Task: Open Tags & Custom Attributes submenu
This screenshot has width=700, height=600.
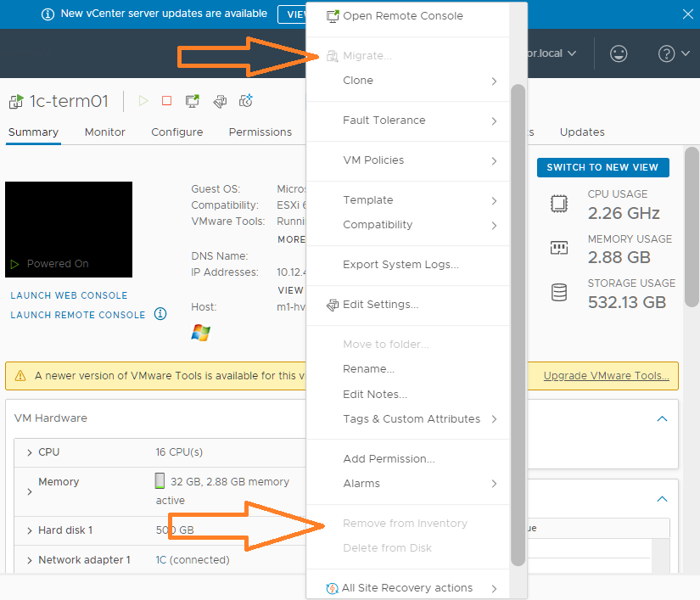Action: tap(408, 418)
